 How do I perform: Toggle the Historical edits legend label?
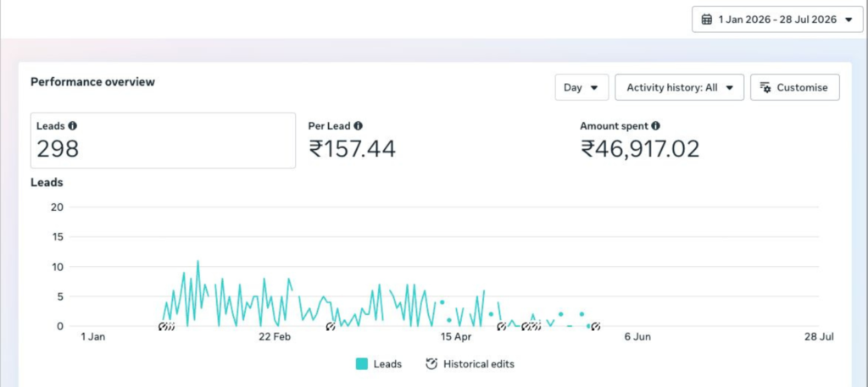[479, 364]
